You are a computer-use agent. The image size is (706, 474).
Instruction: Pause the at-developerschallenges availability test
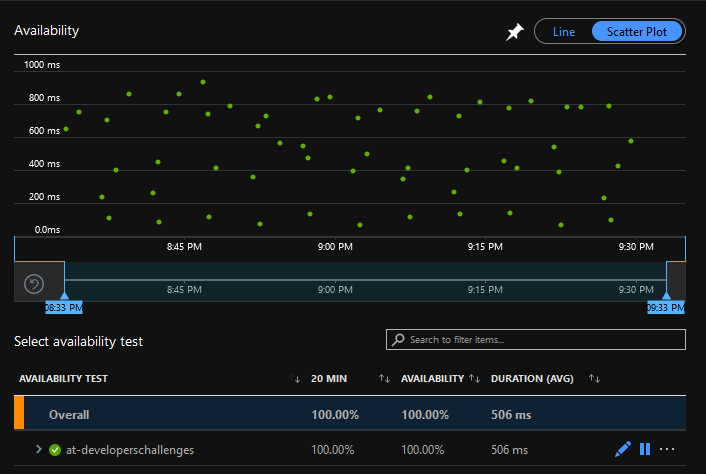[x=645, y=449]
